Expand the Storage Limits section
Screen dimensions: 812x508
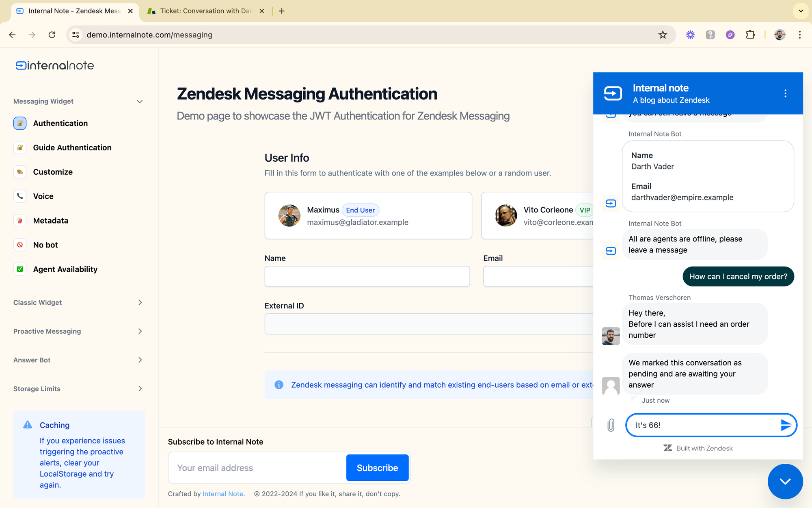[x=140, y=389]
